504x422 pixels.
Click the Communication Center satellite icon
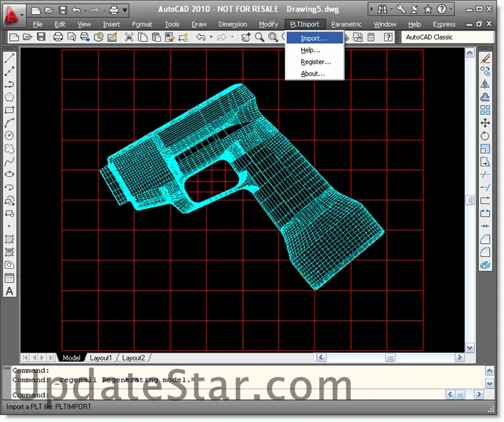(x=414, y=9)
